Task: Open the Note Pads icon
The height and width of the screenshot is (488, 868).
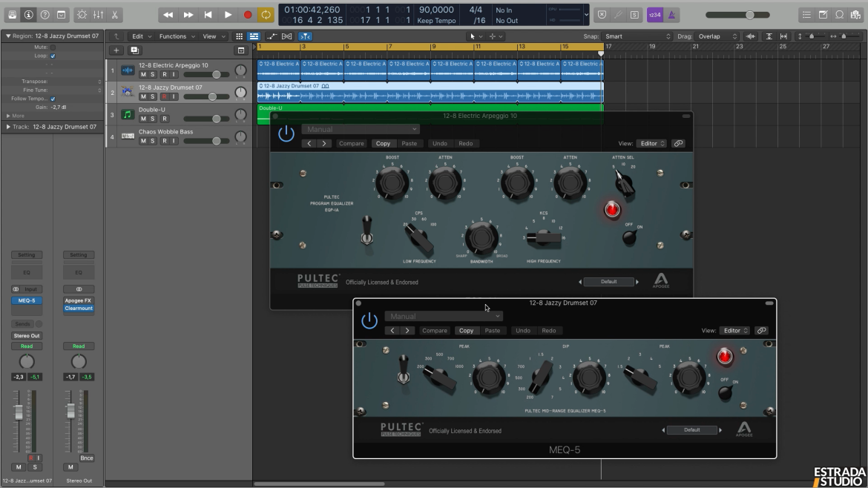Action: (823, 15)
